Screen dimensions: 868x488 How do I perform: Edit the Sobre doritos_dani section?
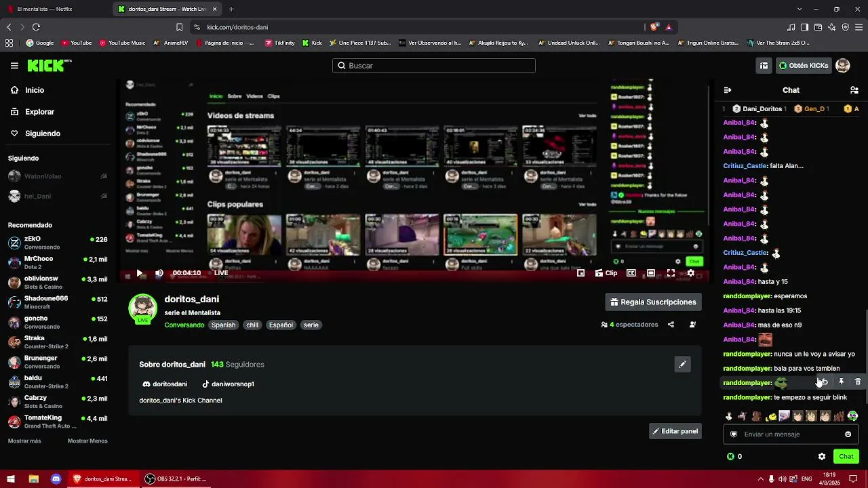tap(682, 365)
